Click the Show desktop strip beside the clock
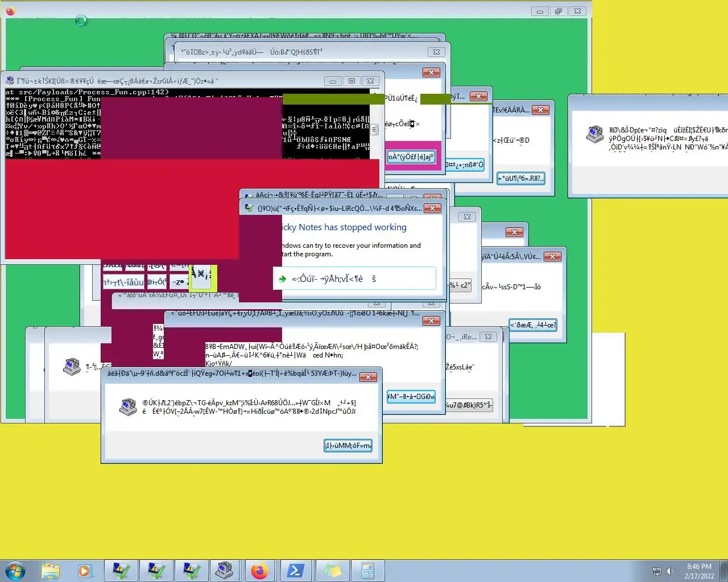 click(x=724, y=571)
